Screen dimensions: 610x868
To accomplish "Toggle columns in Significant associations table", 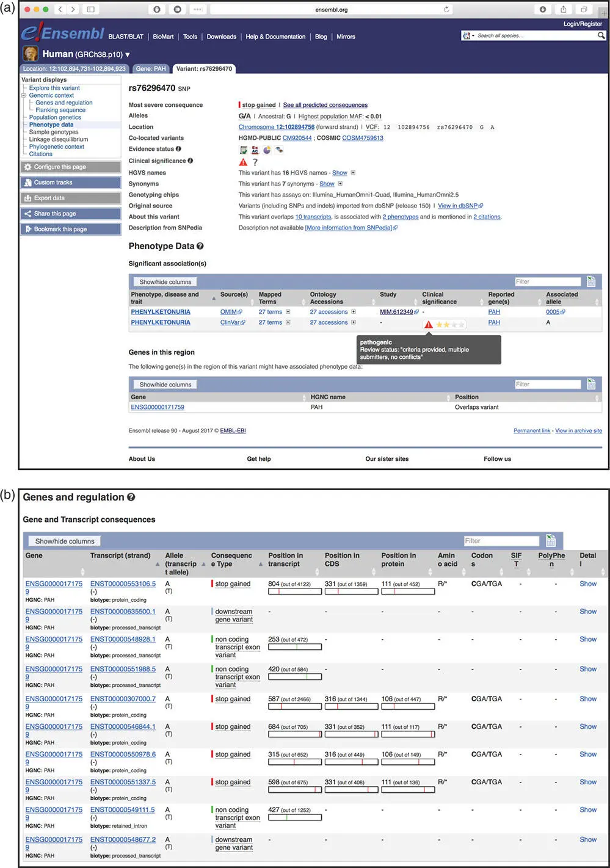I will click(x=165, y=282).
